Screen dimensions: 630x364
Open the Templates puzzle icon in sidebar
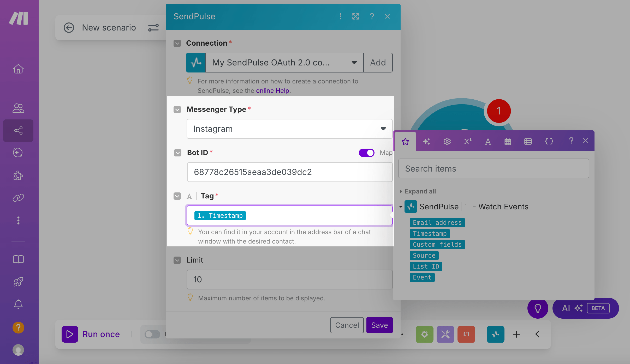click(18, 175)
